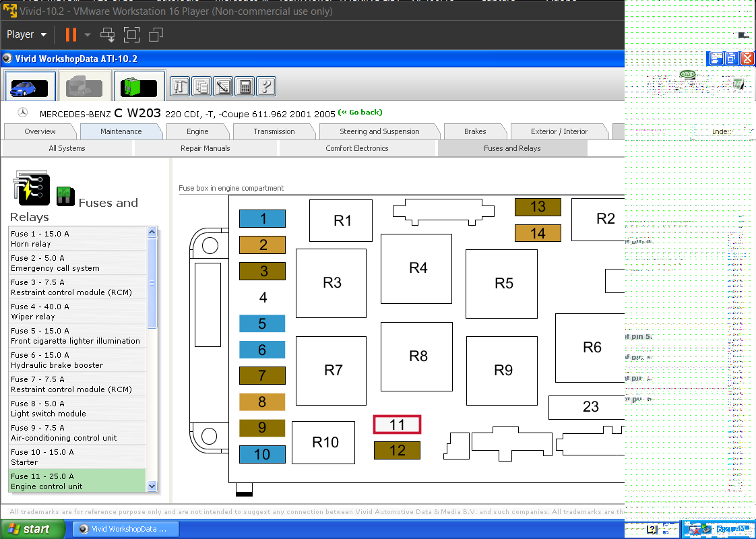Click relay R10 in the fuse box diagram
Screen dimensions: 756x539
(x=323, y=443)
